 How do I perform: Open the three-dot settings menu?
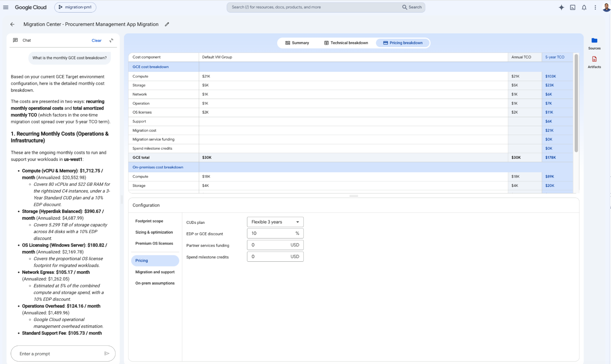click(595, 7)
